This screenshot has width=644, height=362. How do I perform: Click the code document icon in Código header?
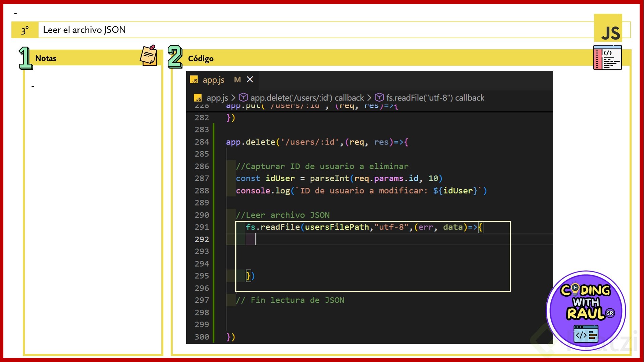(607, 58)
